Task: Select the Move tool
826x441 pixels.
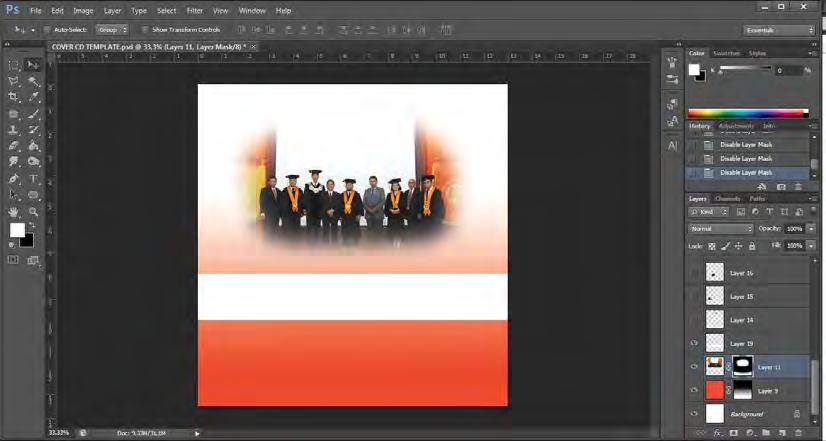Action: point(34,64)
